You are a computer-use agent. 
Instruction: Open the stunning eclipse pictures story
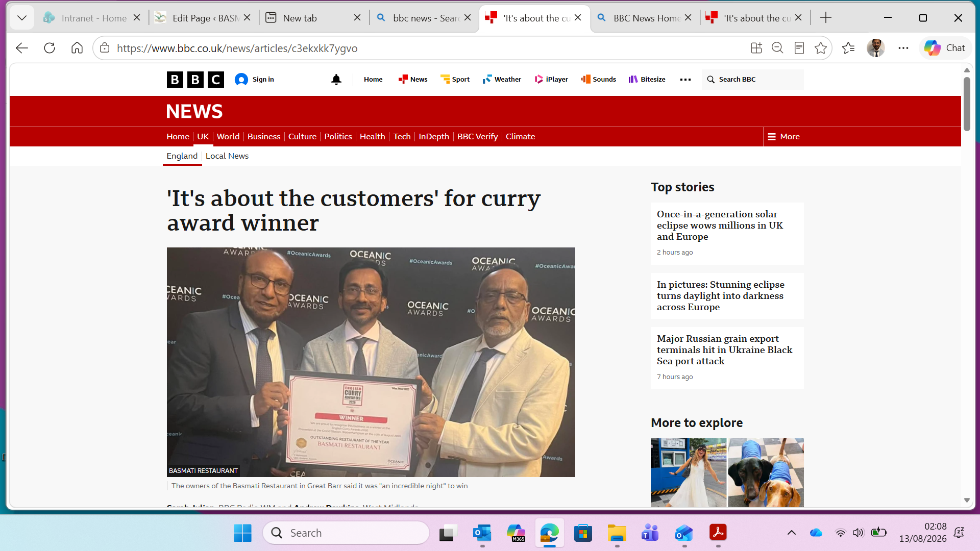(x=721, y=296)
